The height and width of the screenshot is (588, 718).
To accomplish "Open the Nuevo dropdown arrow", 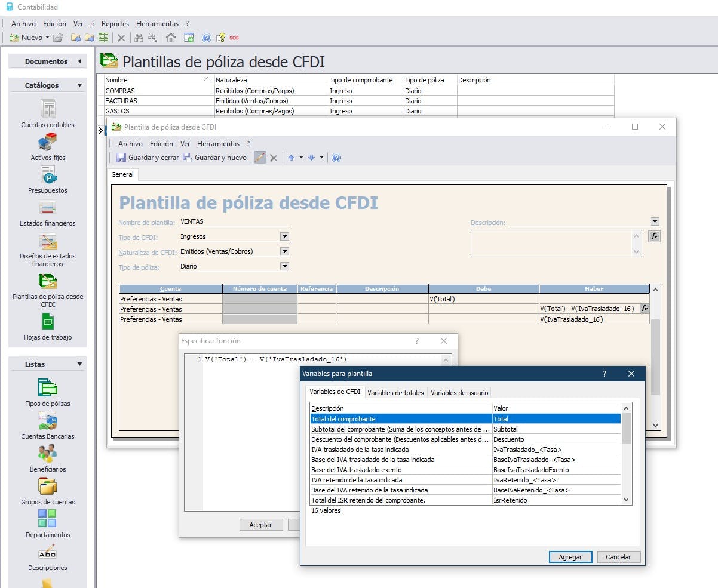I will pyautogui.click(x=47, y=38).
